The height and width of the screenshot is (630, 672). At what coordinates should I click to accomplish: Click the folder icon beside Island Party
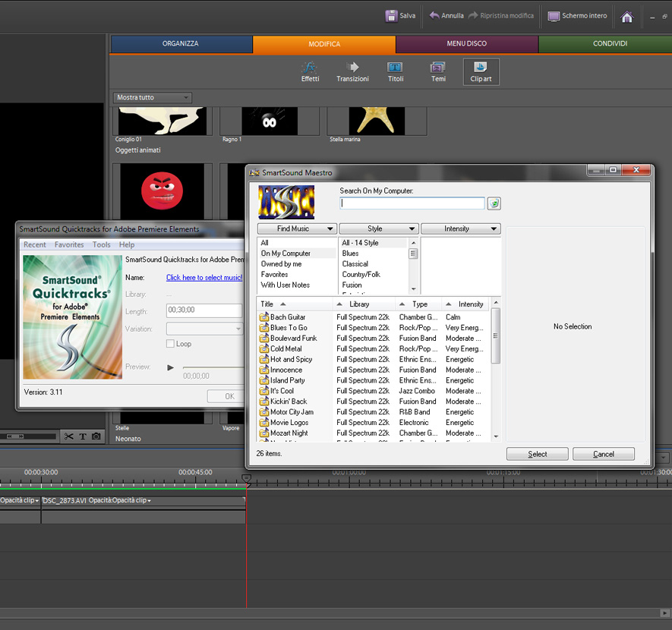263,380
